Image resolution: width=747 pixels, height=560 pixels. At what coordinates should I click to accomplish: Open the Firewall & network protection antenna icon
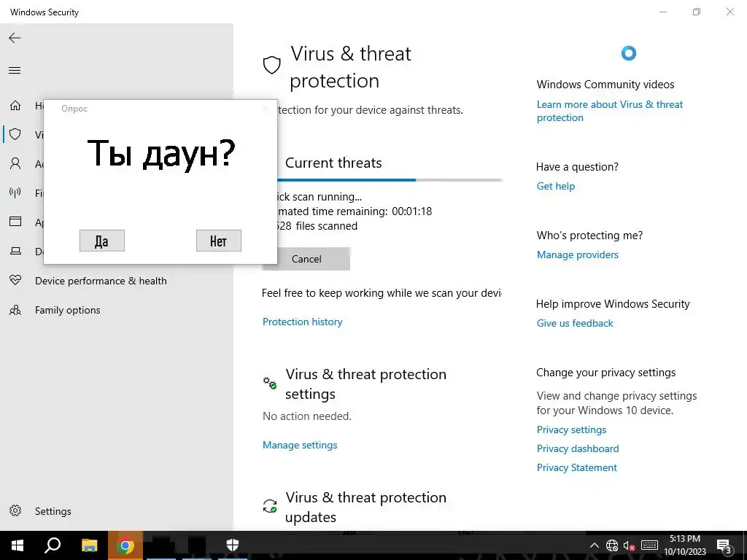point(15,192)
